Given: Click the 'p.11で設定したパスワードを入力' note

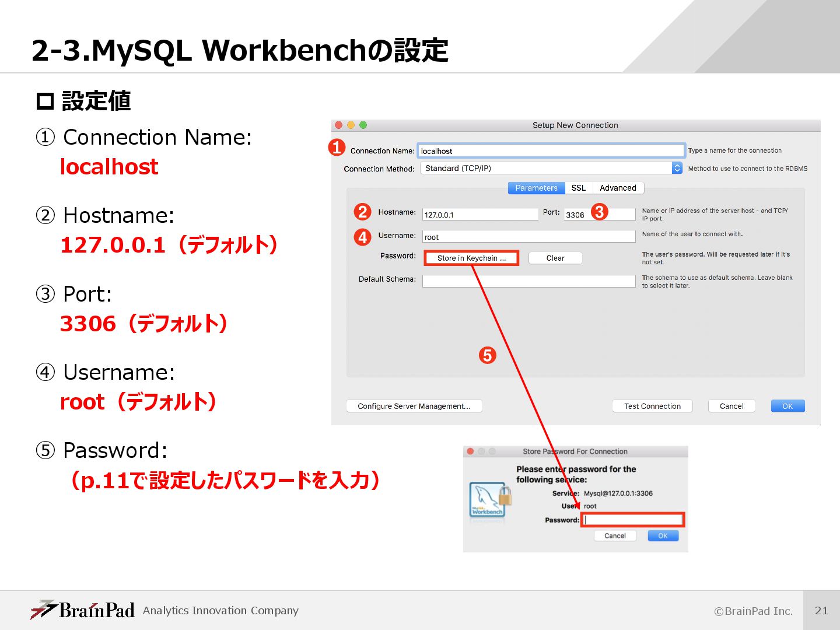Looking at the screenshot, I should pyautogui.click(x=225, y=480).
